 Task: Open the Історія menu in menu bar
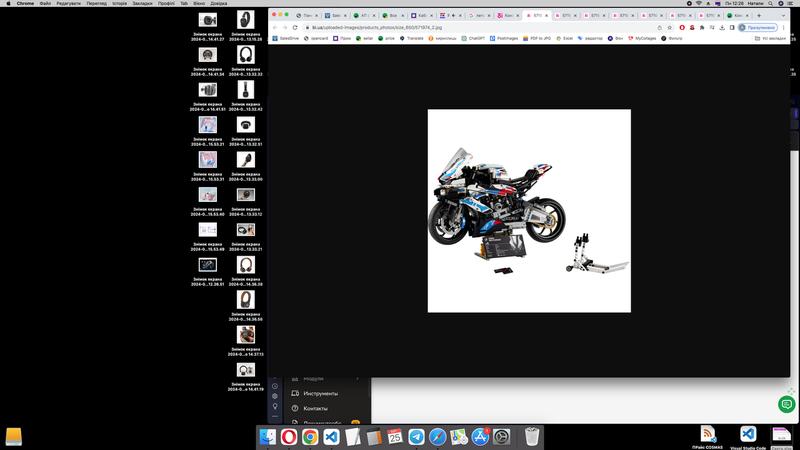(x=118, y=4)
